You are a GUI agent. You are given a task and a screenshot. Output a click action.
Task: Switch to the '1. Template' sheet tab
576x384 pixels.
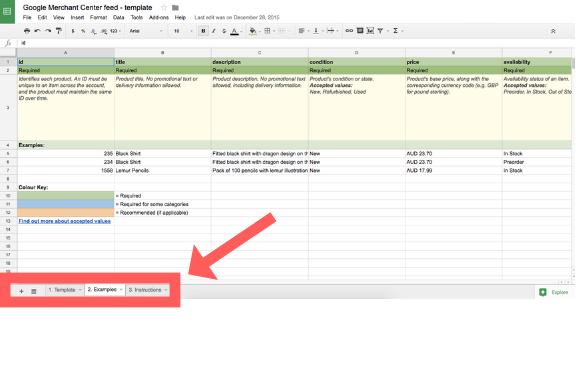[x=65, y=290]
